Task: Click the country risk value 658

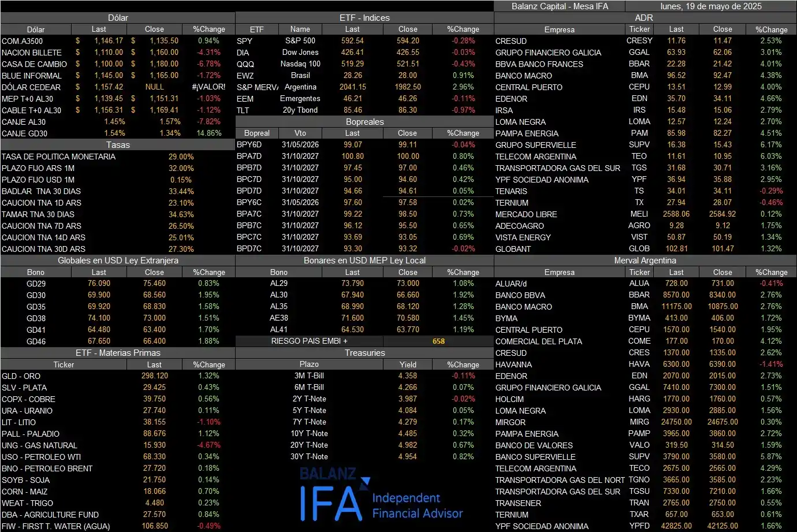Action: pos(439,341)
